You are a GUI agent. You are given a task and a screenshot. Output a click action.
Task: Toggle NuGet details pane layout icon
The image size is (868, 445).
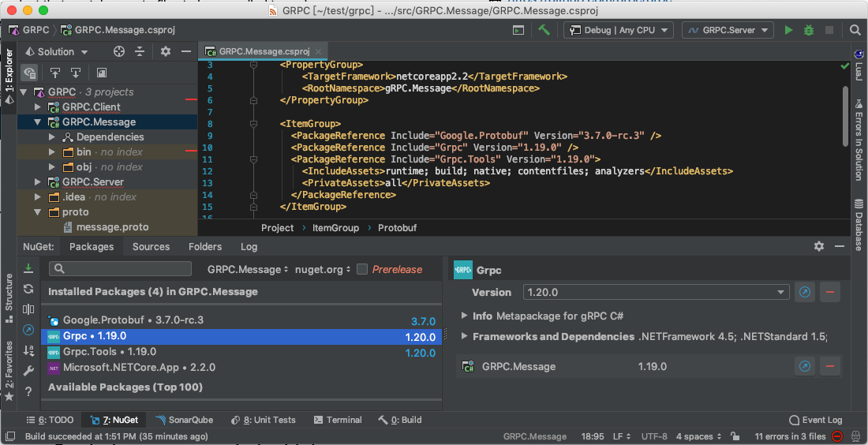[28, 309]
